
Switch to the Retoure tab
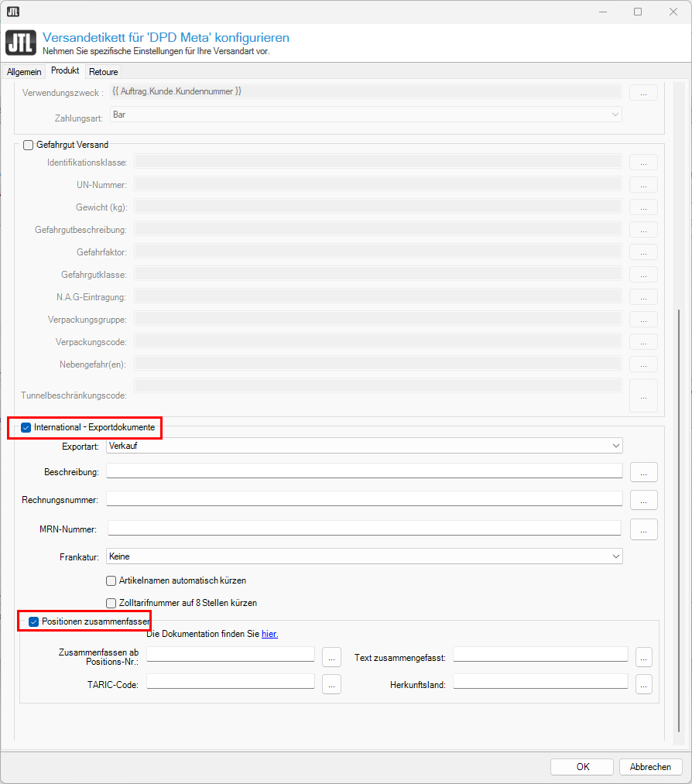pyautogui.click(x=103, y=72)
